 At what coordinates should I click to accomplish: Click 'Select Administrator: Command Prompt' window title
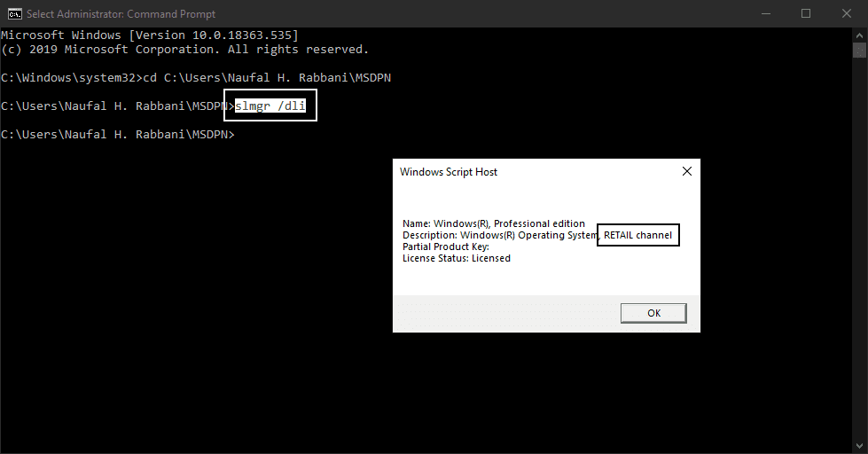coord(121,14)
